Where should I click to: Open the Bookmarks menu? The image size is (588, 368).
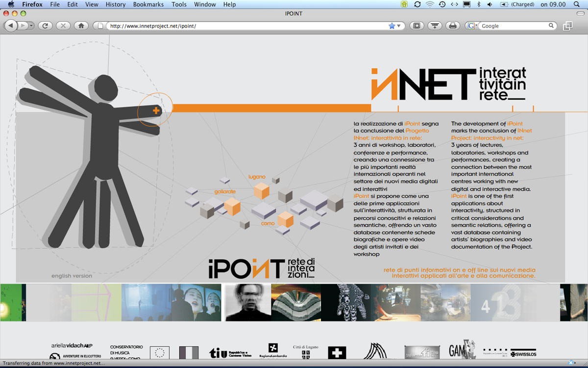(148, 4)
